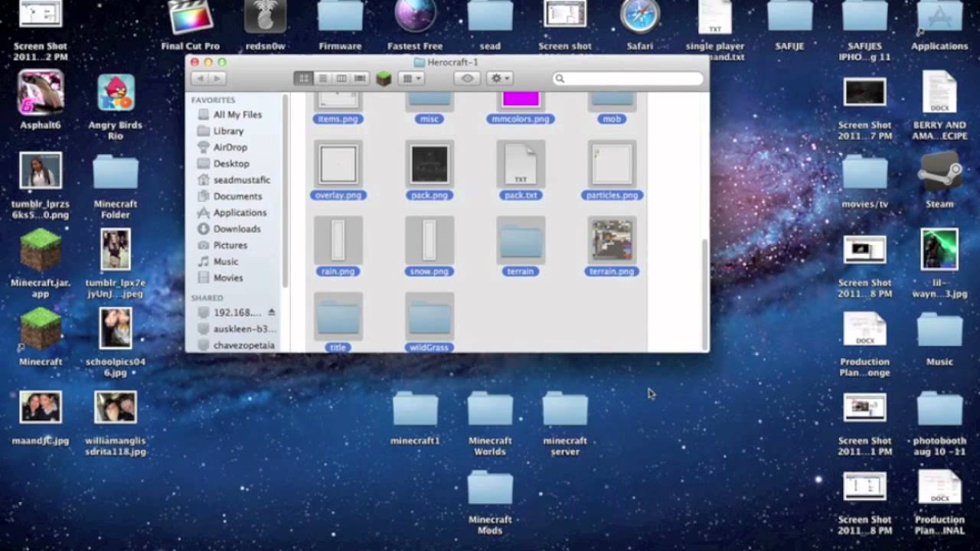
Task: Select Music in the Finder sidebar
Action: tap(225, 261)
